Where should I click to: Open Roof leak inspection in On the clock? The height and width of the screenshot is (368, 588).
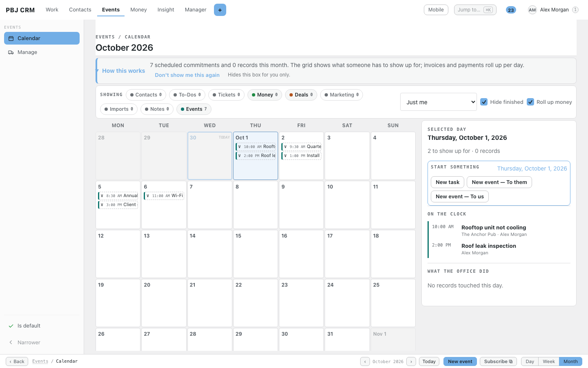pyautogui.click(x=489, y=246)
